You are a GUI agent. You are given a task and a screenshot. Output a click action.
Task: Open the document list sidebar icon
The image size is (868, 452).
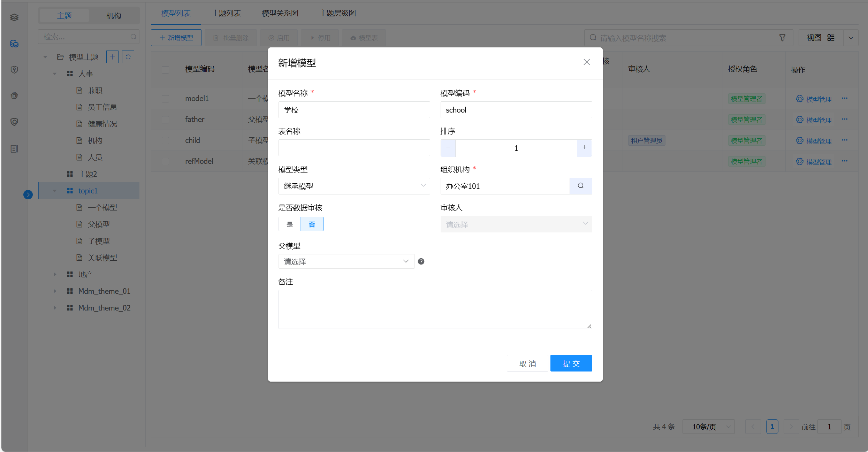coord(14,149)
